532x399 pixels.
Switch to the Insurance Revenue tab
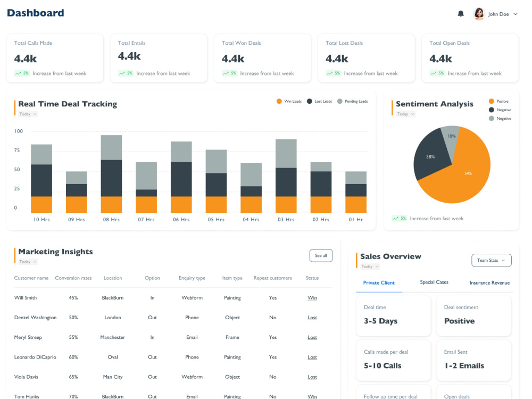point(489,282)
